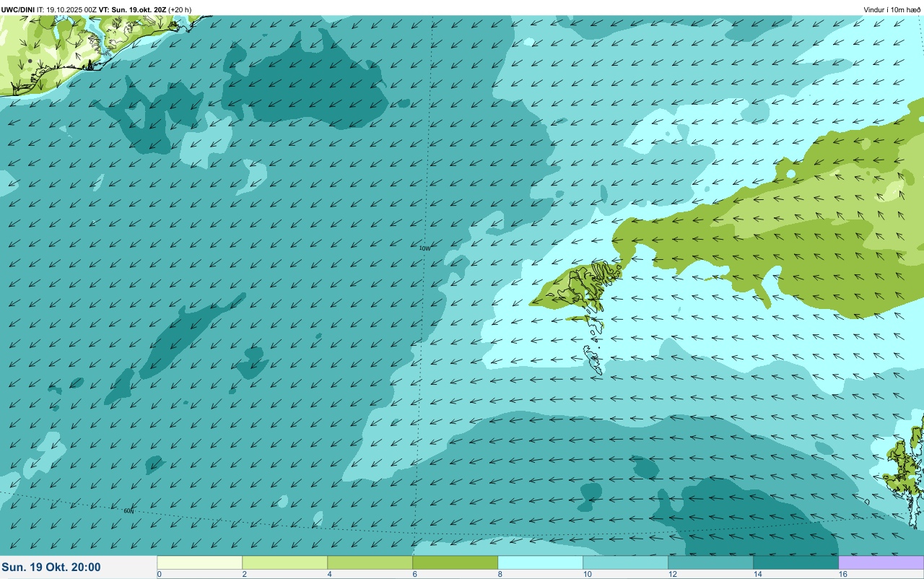
Task: Click the yellow-green 4–6 legend swatch
Action: (370, 562)
